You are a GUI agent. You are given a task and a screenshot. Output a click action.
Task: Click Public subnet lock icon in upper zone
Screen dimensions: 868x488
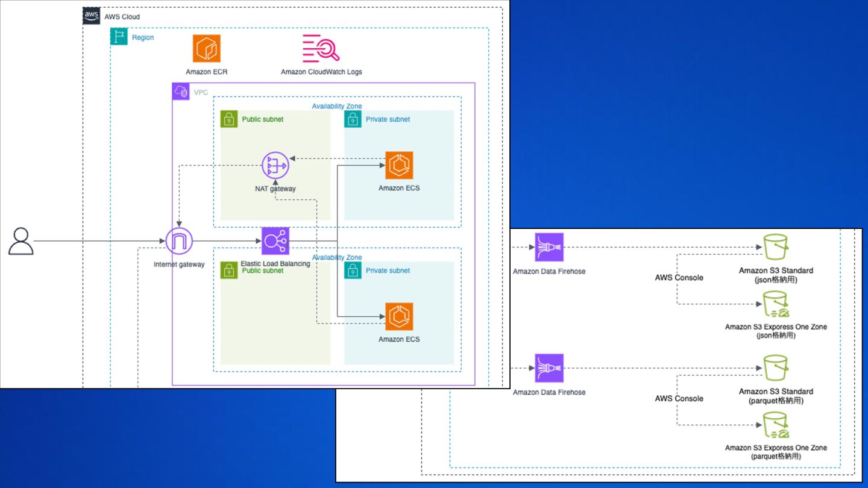coord(229,119)
